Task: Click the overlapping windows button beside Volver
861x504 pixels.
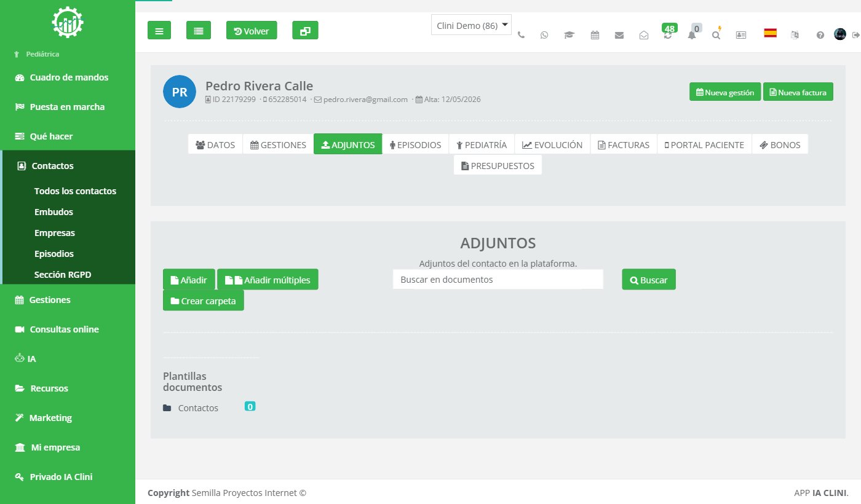Action: point(305,30)
